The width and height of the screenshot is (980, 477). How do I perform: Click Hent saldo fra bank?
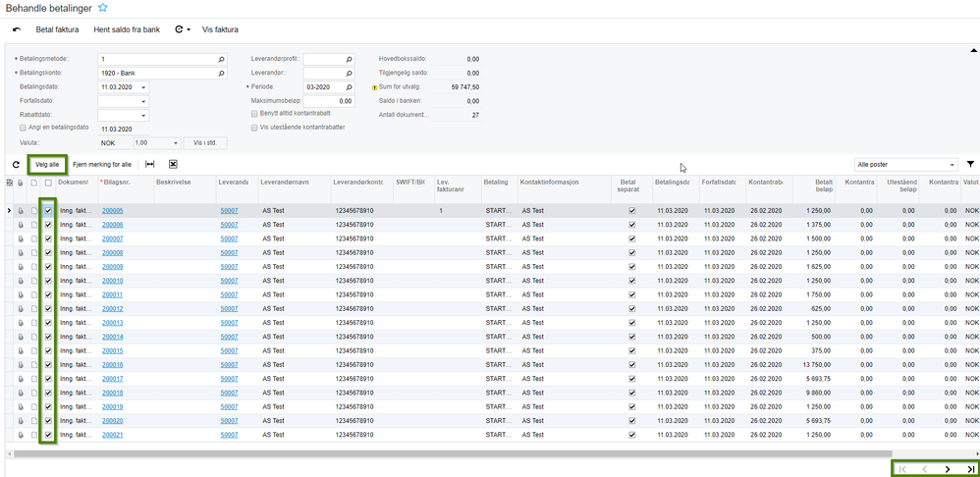click(x=127, y=30)
